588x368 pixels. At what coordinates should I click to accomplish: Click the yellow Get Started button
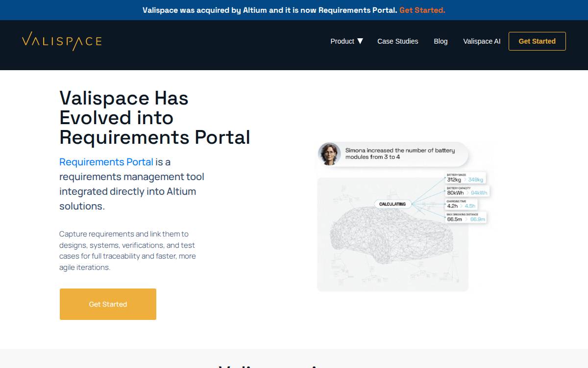pyautogui.click(x=108, y=304)
